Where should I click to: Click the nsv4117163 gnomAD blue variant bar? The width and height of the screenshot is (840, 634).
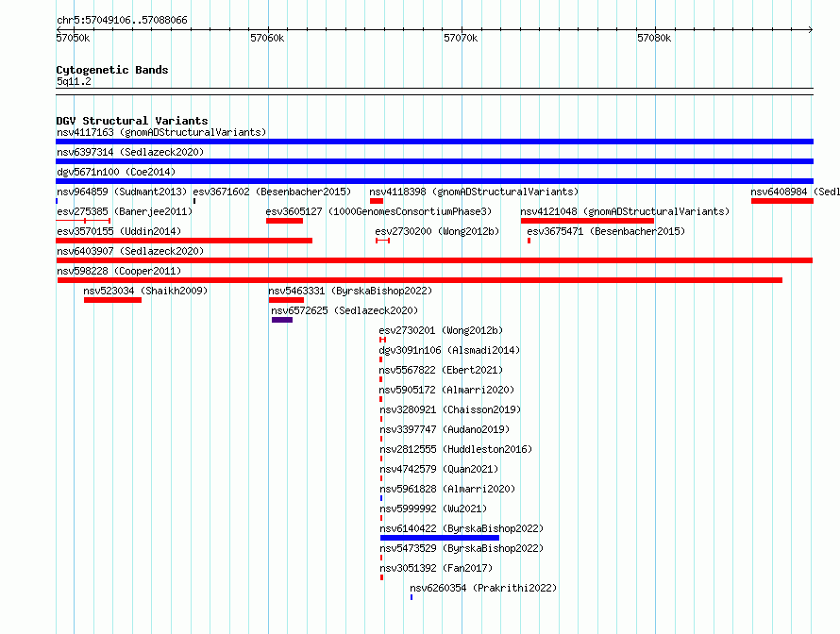pos(434,142)
